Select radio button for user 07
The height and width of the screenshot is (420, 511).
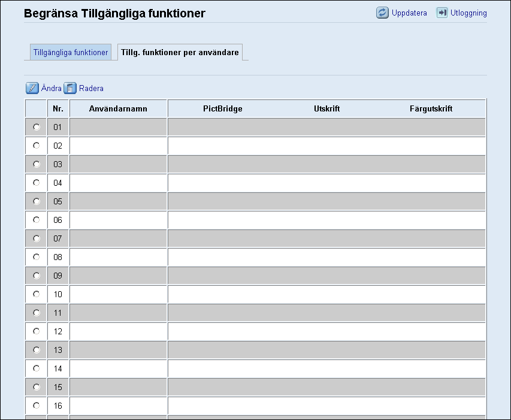pos(36,238)
